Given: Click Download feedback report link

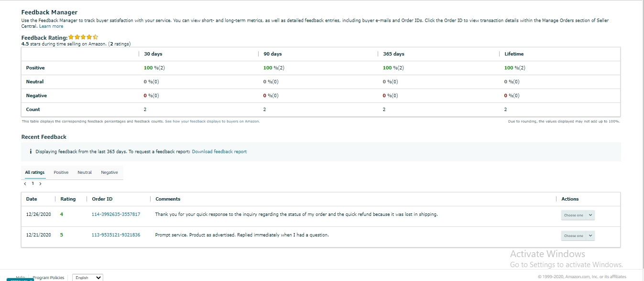Looking at the screenshot, I should [219, 151].
